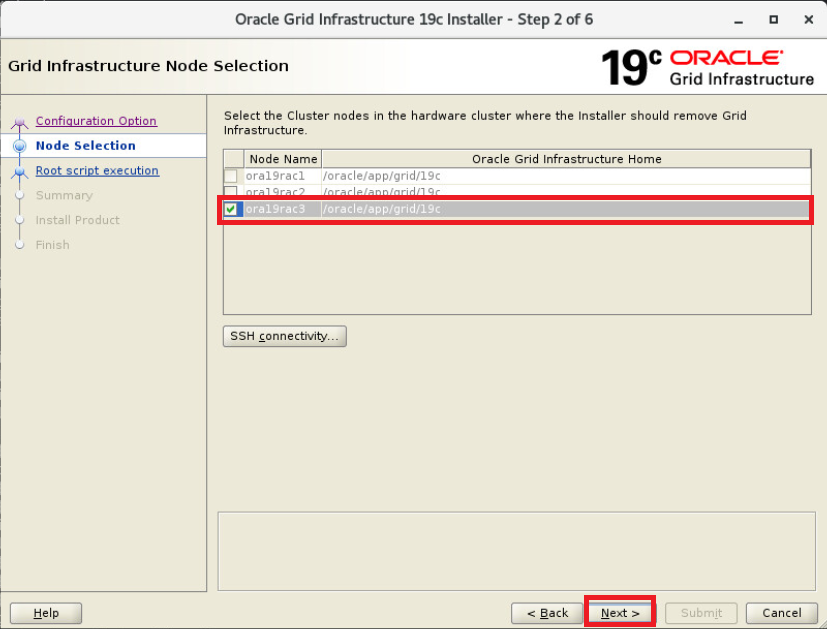Click the Node Selection step bullet icon
Viewport: 827px width, 629px height.
[x=20, y=146]
